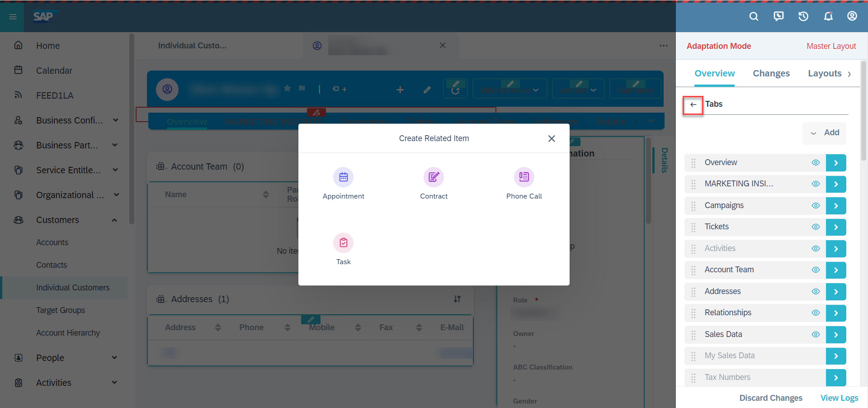This screenshot has width=868, height=408.
Task: Open the history clock icon
Action: click(803, 16)
